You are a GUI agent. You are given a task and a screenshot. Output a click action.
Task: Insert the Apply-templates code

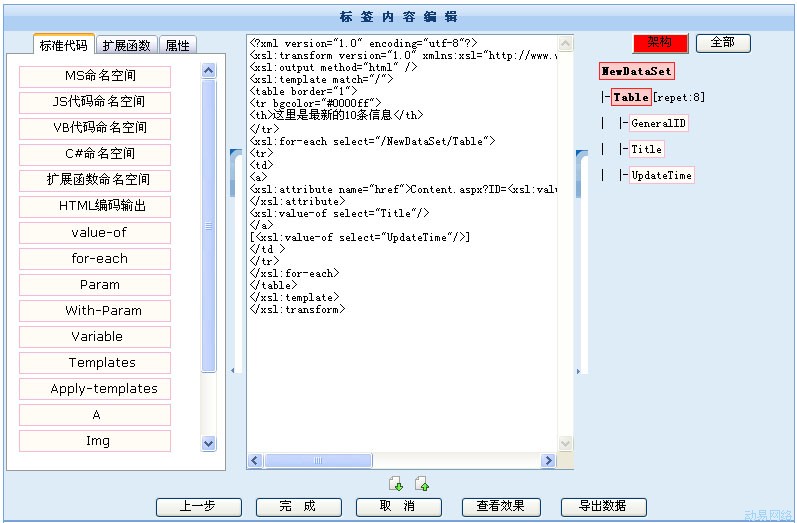[95, 389]
